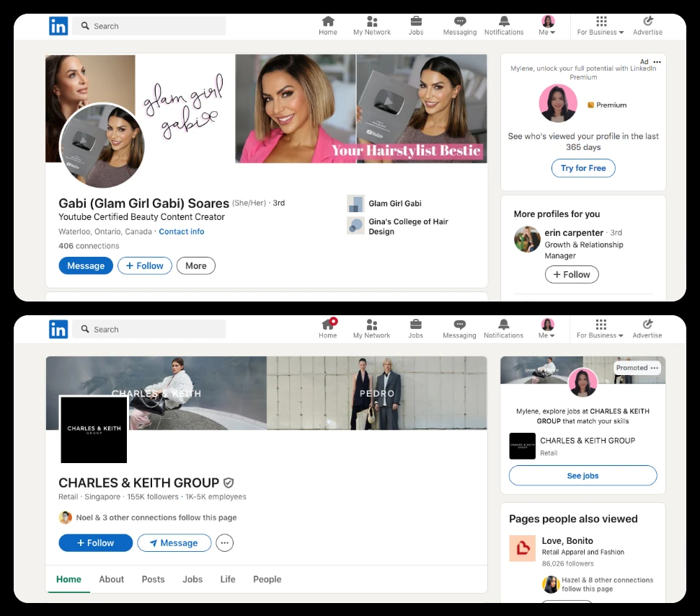Viewport: 700px width, 616px height.
Task: Click Glam Girl Gabi company name text
Action: [394, 203]
